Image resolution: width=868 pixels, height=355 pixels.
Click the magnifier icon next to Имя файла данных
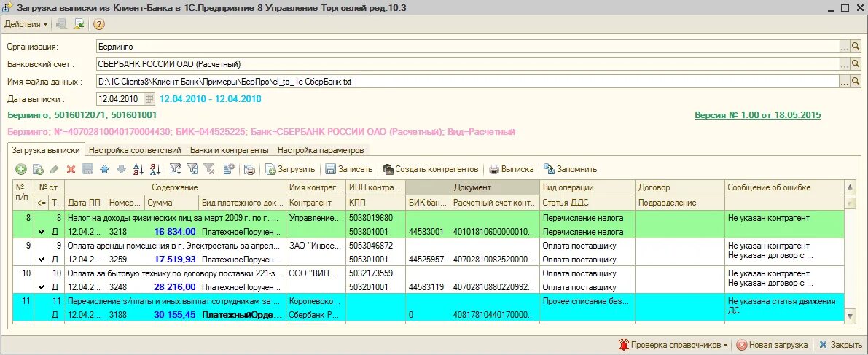(856, 82)
